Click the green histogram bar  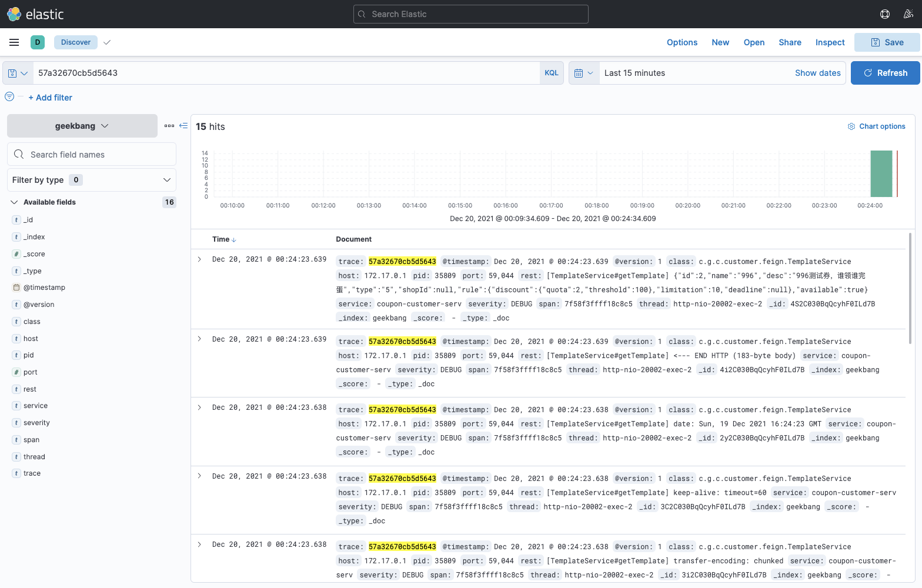[881, 174]
